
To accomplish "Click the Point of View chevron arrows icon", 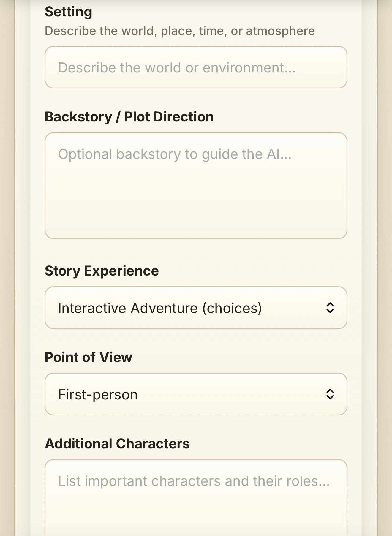I will point(330,394).
